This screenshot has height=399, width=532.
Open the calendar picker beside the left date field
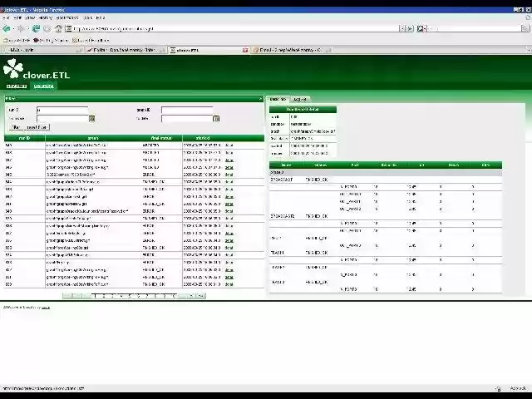(x=91, y=119)
